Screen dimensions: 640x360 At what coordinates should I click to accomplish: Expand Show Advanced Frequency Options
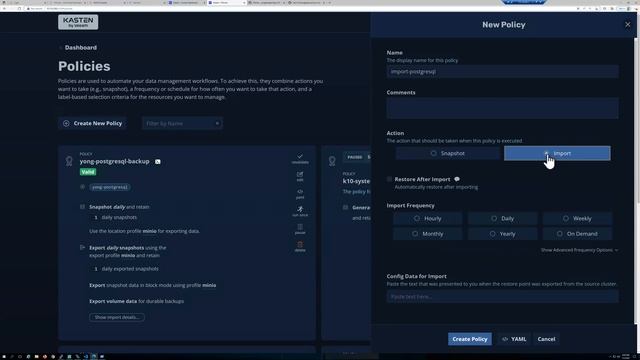[579, 250]
